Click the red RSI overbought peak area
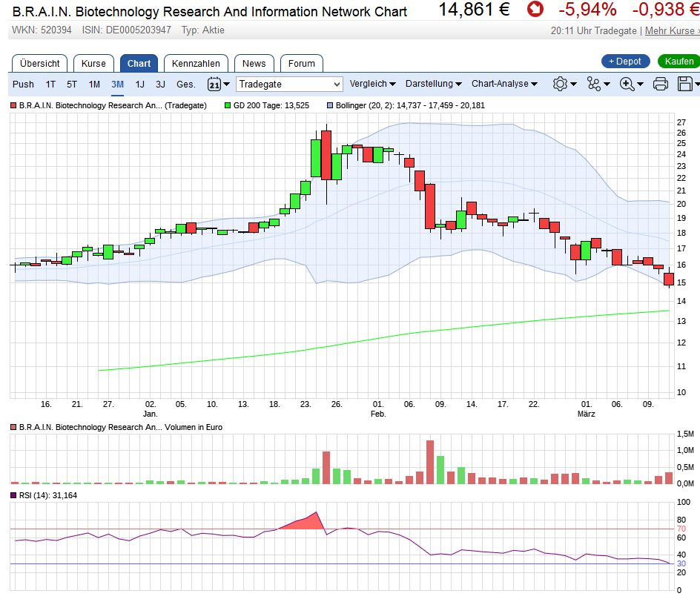The image size is (700, 602). tap(309, 523)
